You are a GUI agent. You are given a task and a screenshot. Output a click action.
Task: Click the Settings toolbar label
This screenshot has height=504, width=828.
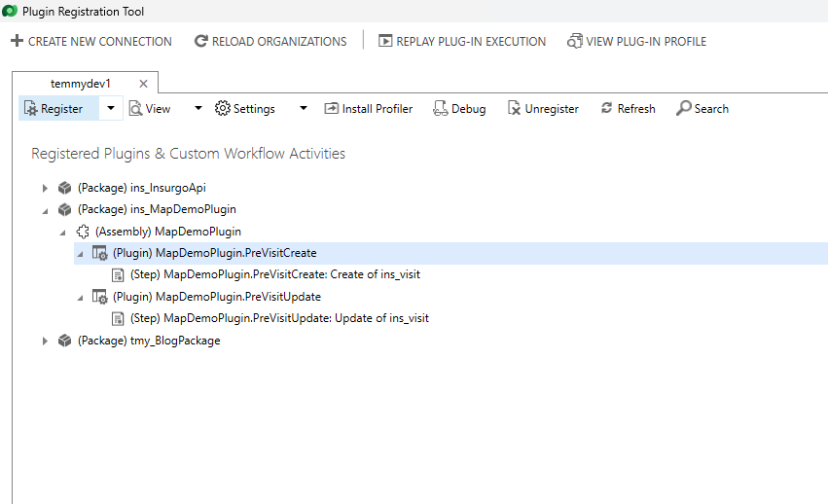(x=254, y=109)
